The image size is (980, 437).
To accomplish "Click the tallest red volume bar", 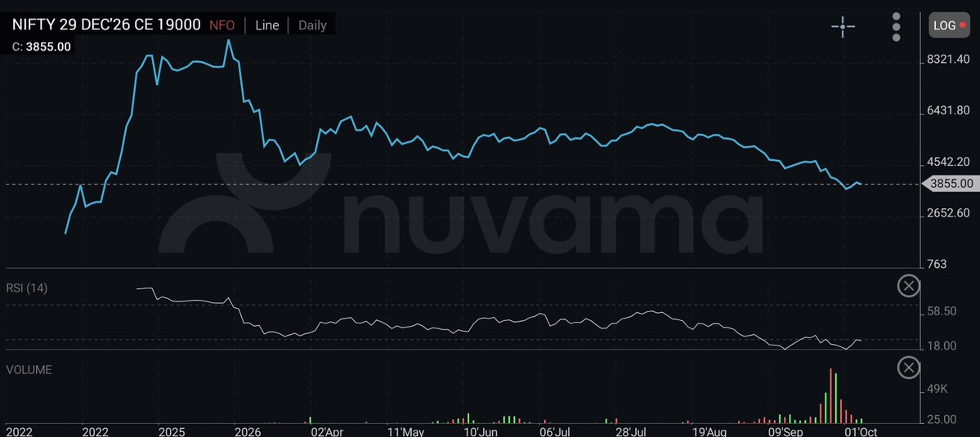I will pos(831,396).
